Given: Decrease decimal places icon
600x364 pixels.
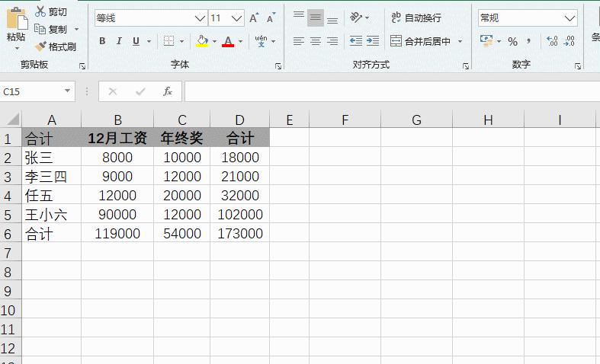Looking at the screenshot, I should coord(570,41).
